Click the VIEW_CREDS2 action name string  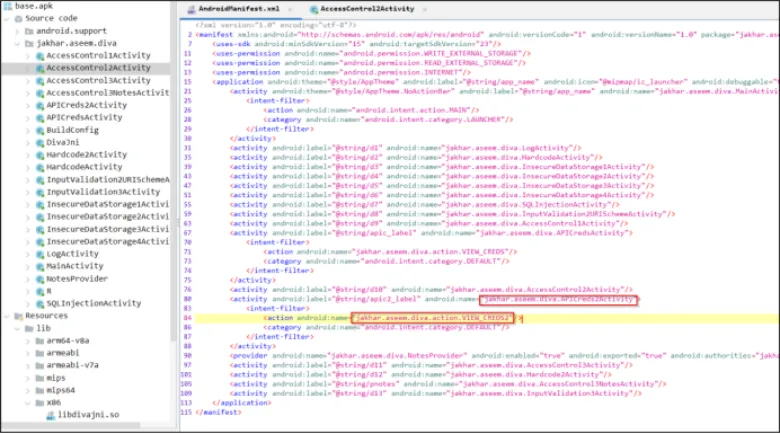pyautogui.click(x=432, y=318)
